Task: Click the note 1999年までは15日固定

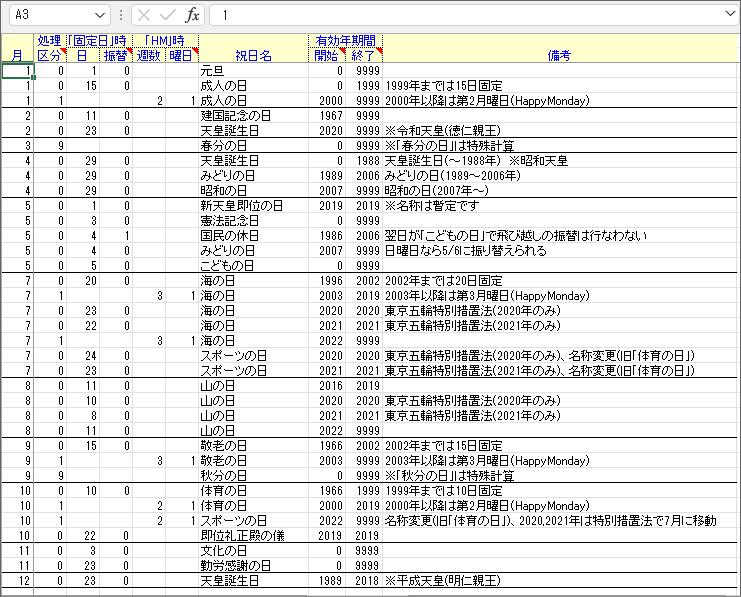Action: 444,86
